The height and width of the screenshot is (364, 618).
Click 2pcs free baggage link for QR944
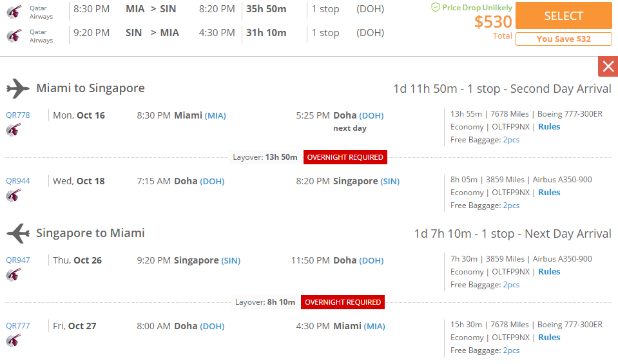click(x=511, y=206)
